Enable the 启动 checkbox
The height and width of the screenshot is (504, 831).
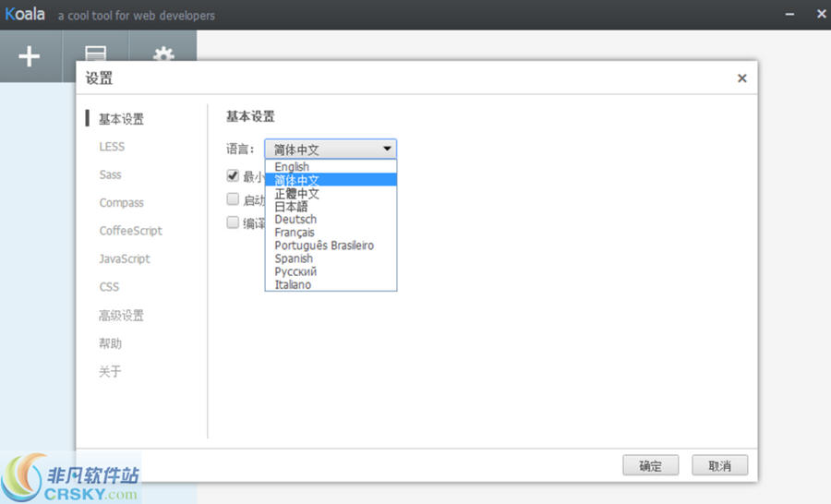pos(233,199)
